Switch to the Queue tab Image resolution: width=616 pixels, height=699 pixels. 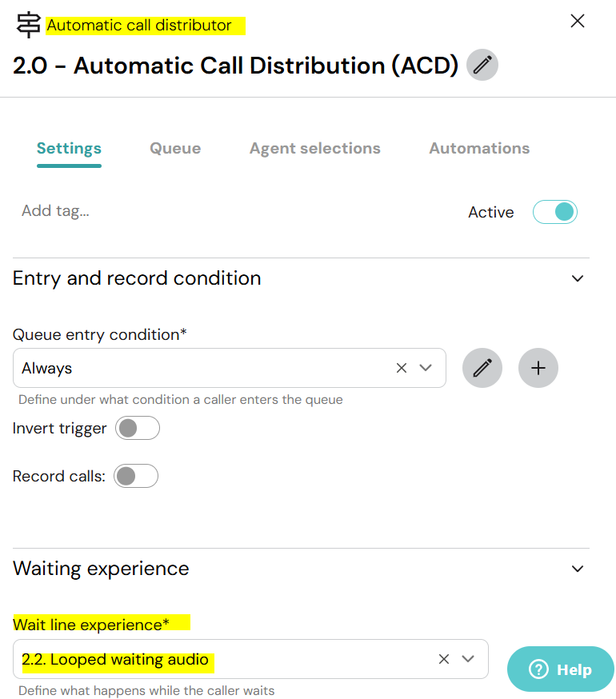(175, 148)
